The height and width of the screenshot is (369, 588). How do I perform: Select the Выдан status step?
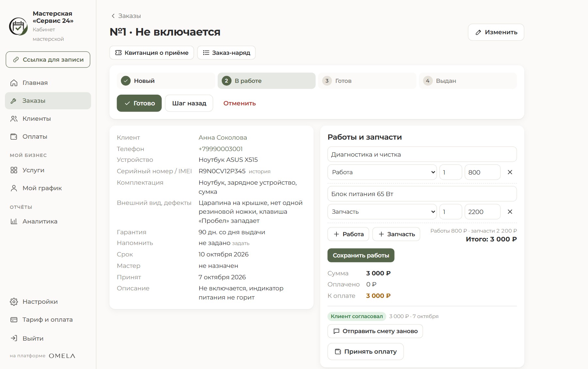click(x=468, y=81)
